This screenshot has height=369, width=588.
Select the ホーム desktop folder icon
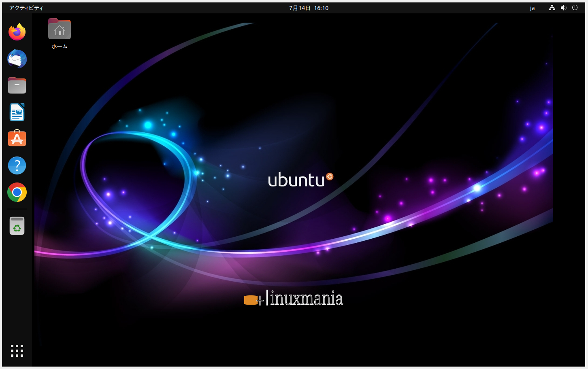click(60, 29)
